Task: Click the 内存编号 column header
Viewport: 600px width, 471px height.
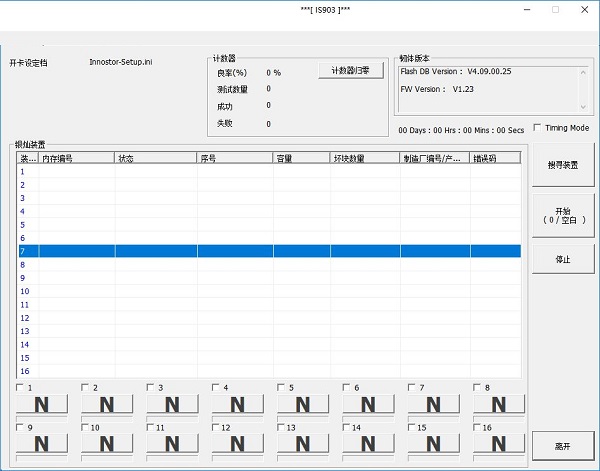Action: coord(77,158)
